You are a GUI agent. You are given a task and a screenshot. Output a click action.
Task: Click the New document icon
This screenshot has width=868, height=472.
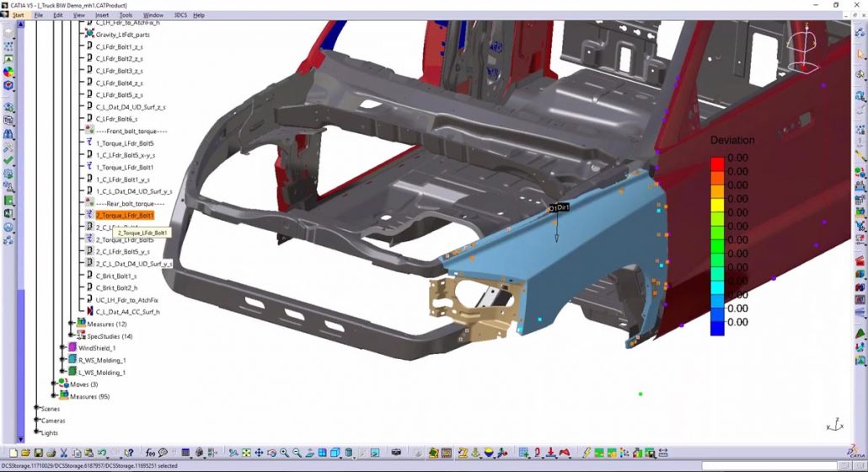tap(13, 453)
